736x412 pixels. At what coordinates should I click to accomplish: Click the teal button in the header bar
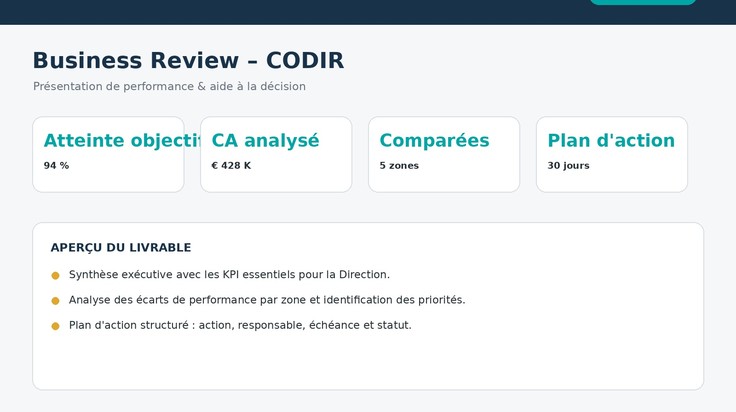click(x=643, y=2)
